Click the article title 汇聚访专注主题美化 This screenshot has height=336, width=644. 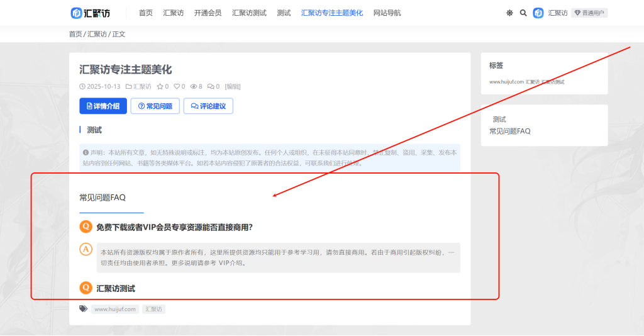(126, 69)
